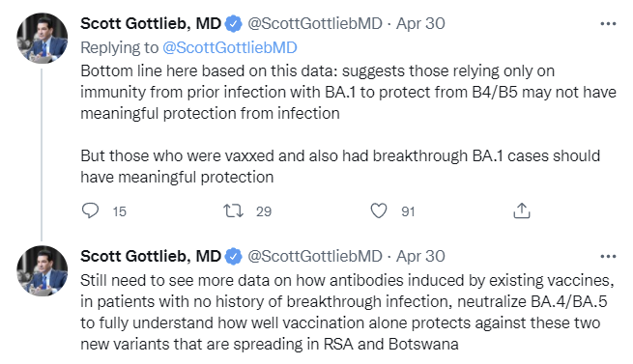The height and width of the screenshot is (364, 633).
Task: Click Scott Gottlieb, MD name on first tweet
Action: coord(151,24)
